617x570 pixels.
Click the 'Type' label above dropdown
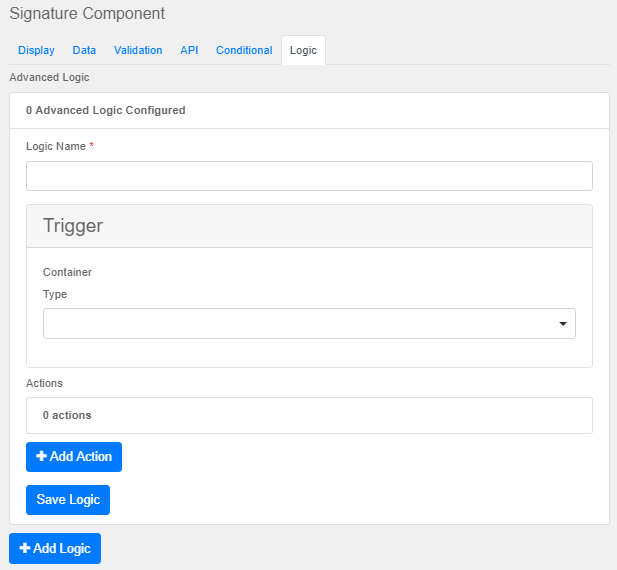tap(55, 294)
